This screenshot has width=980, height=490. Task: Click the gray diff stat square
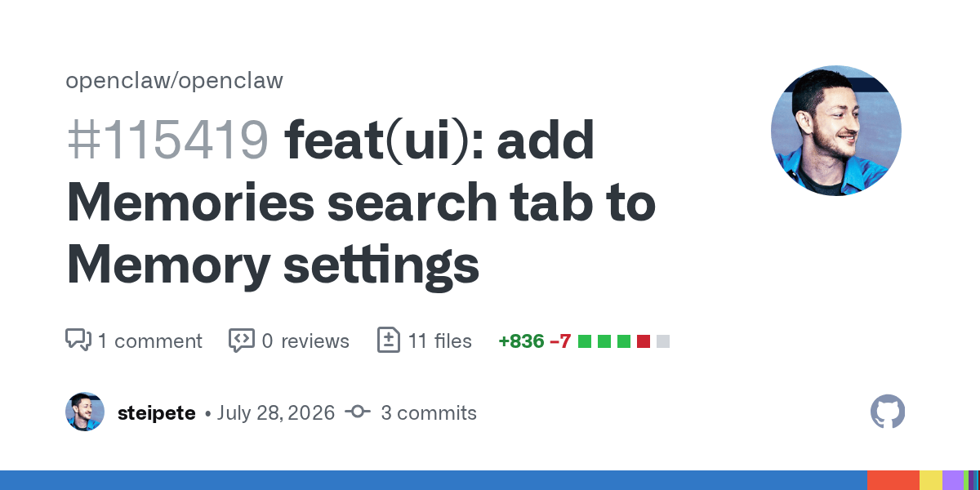click(x=663, y=341)
